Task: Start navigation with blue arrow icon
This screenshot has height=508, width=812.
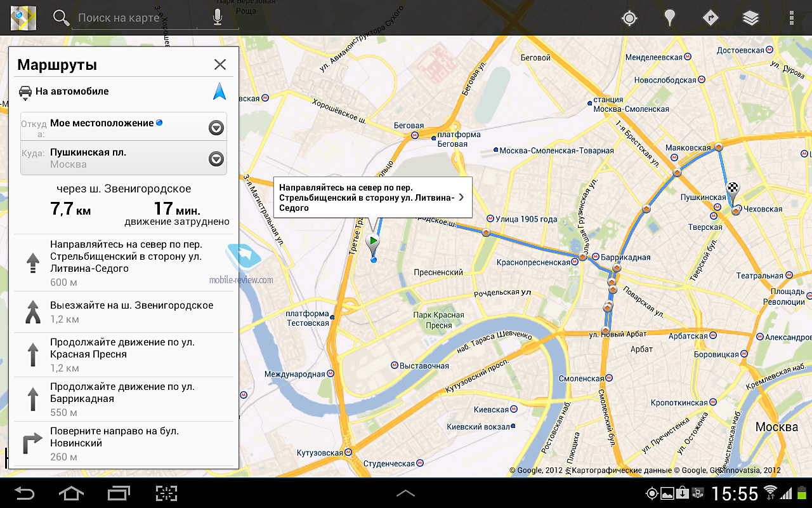Action: (219, 91)
